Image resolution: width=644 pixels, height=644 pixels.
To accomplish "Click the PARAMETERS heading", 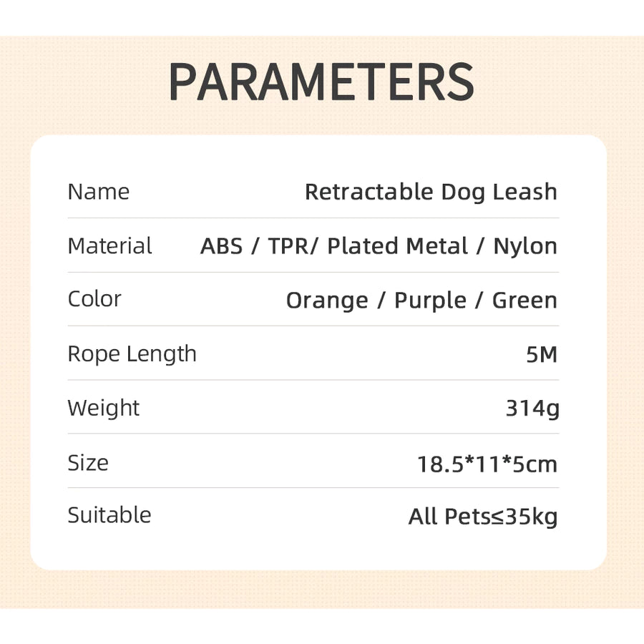I will [x=321, y=82].
